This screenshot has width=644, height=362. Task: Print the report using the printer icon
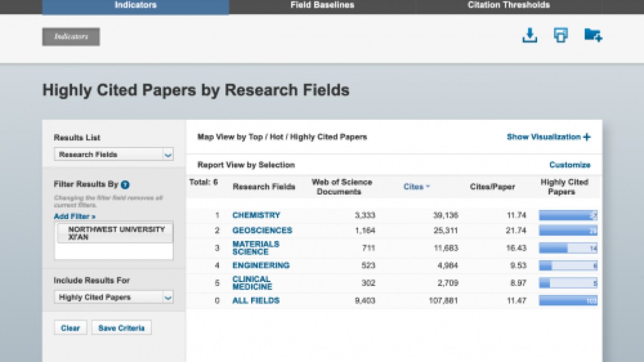[561, 35]
